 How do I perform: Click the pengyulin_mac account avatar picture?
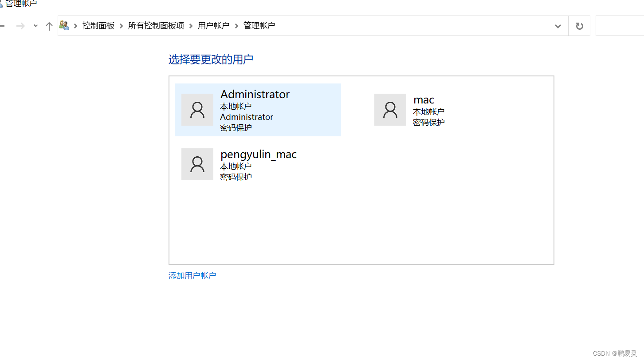(x=197, y=164)
